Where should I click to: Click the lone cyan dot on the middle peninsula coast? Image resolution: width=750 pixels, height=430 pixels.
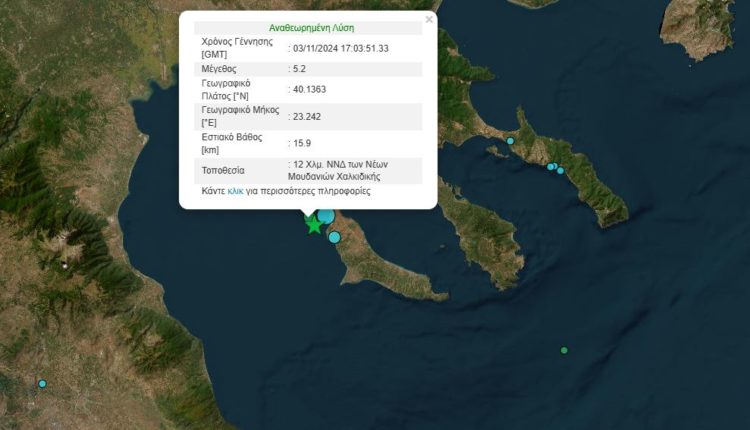click(510, 141)
